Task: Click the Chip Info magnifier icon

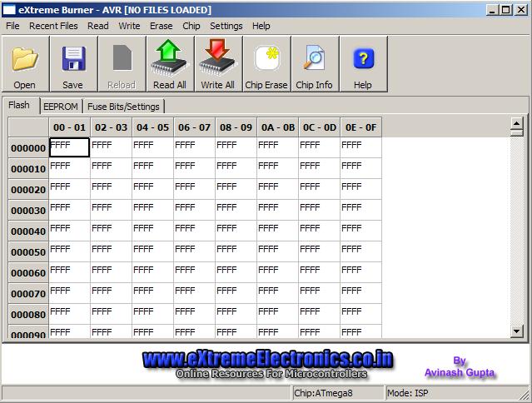Action: click(x=314, y=57)
